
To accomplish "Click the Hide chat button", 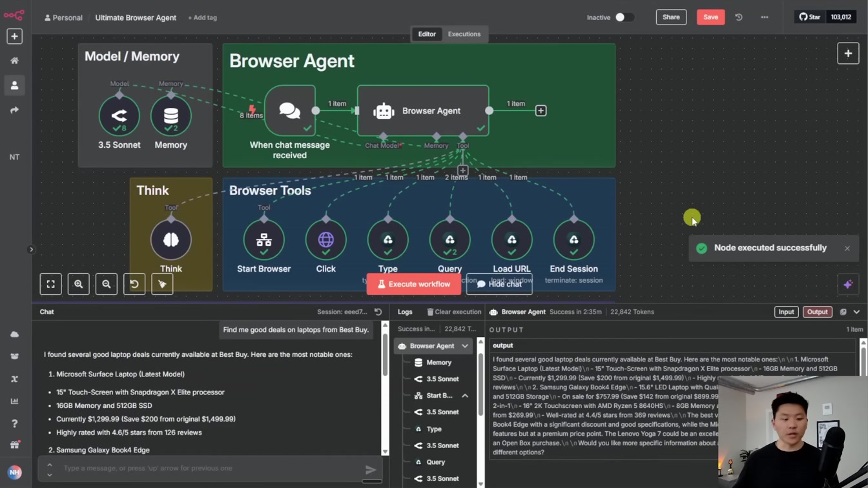I will (499, 284).
